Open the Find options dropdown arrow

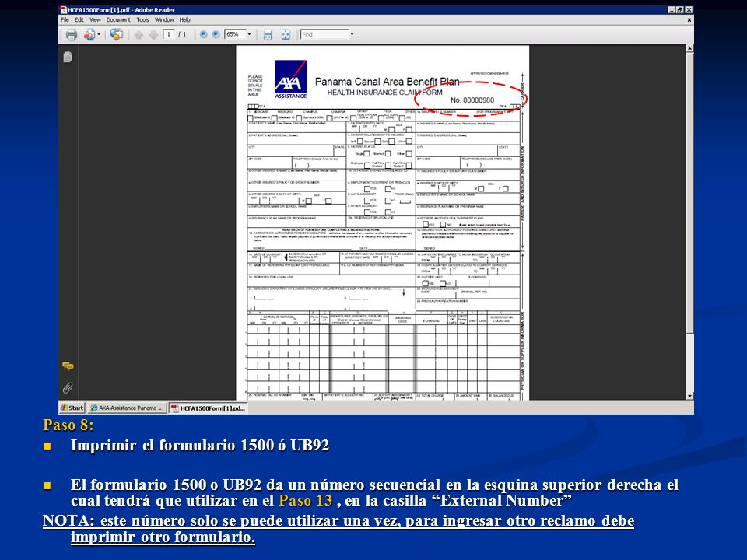coord(352,34)
